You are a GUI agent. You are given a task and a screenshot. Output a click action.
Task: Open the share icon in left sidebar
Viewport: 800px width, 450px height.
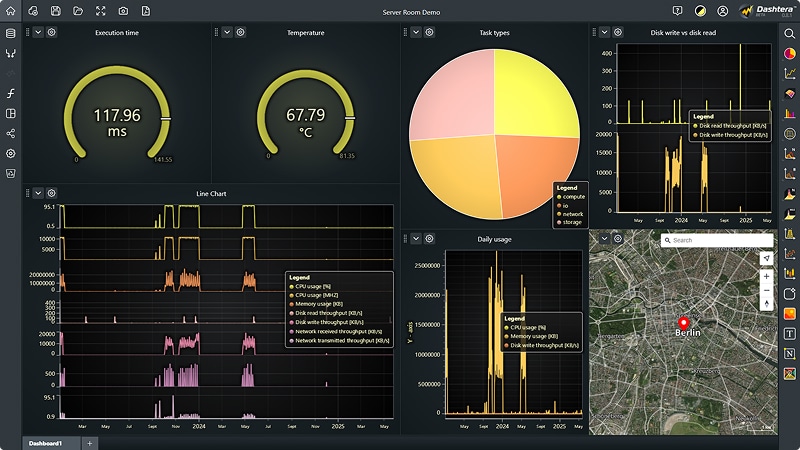pyautogui.click(x=11, y=133)
